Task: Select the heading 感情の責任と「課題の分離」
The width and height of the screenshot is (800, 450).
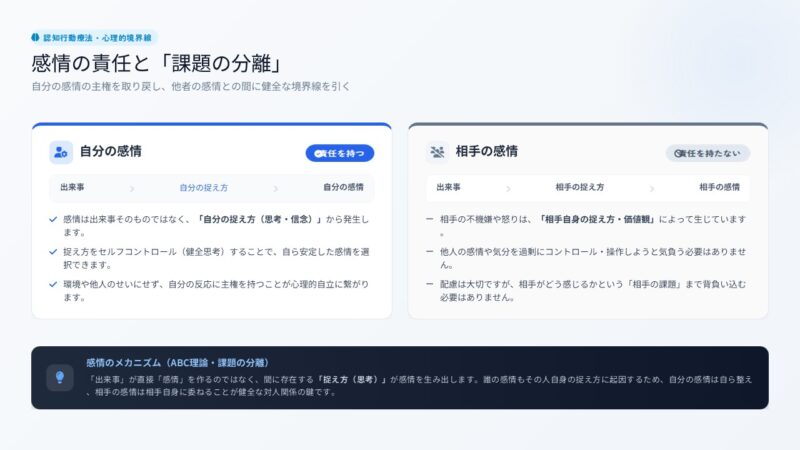Action: 157,64
